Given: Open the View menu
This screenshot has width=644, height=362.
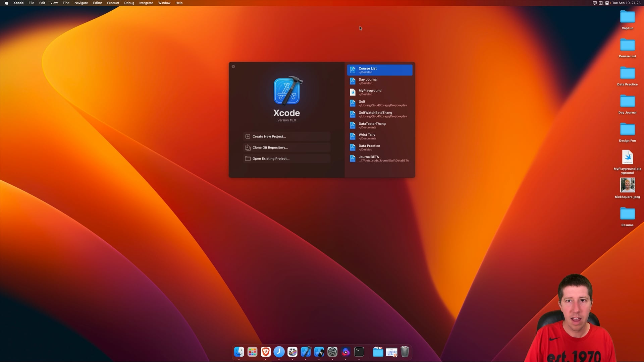Looking at the screenshot, I should 54,3.
